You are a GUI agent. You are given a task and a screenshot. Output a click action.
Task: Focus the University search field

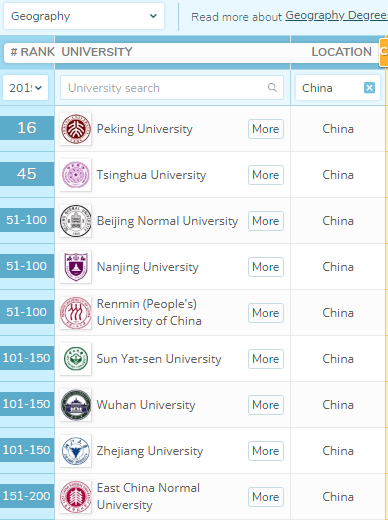(172, 88)
